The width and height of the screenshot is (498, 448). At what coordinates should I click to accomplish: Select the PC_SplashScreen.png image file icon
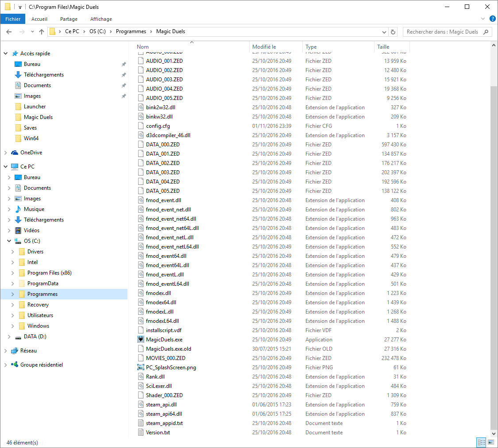(141, 368)
